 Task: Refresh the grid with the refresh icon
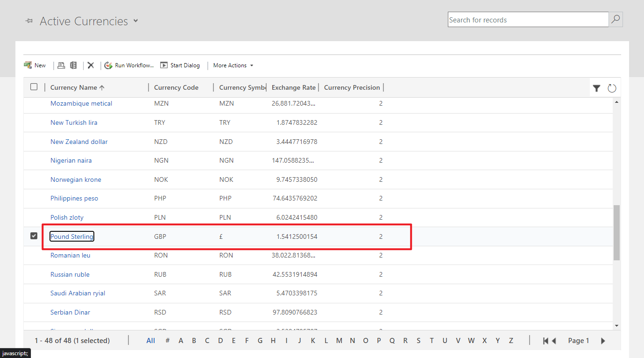pos(611,87)
